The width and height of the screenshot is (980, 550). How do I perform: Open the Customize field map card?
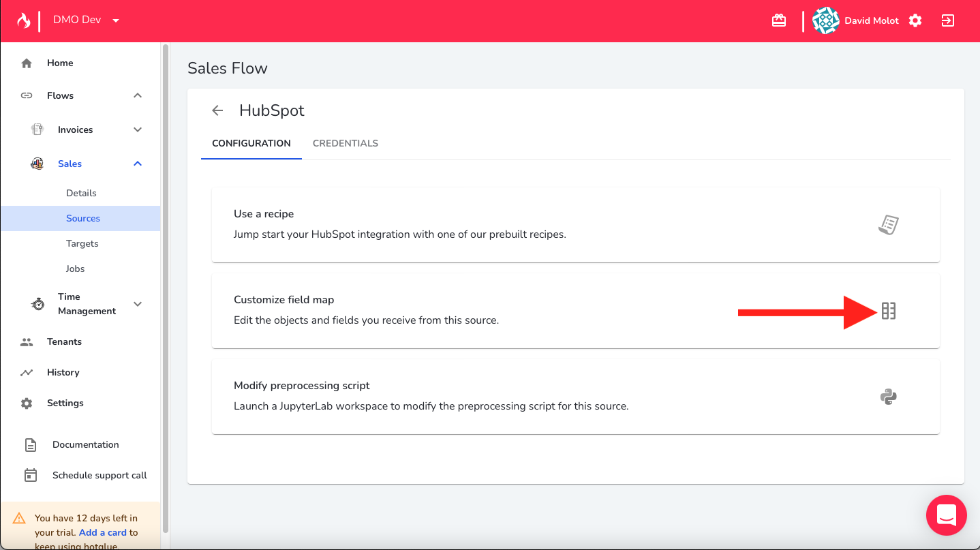[576, 311]
